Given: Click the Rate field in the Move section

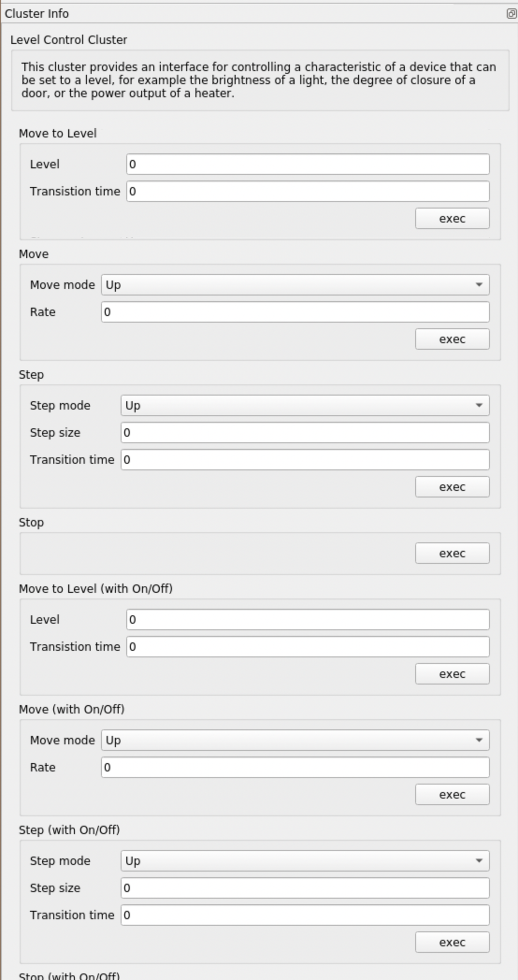Looking at the screenshot, I should [295, 312].
